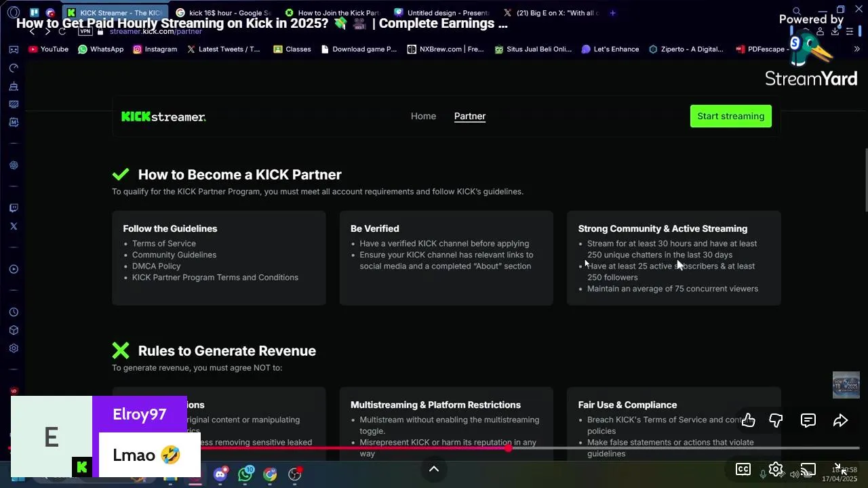Share the video with arrow icon

[x=840, y=420]
